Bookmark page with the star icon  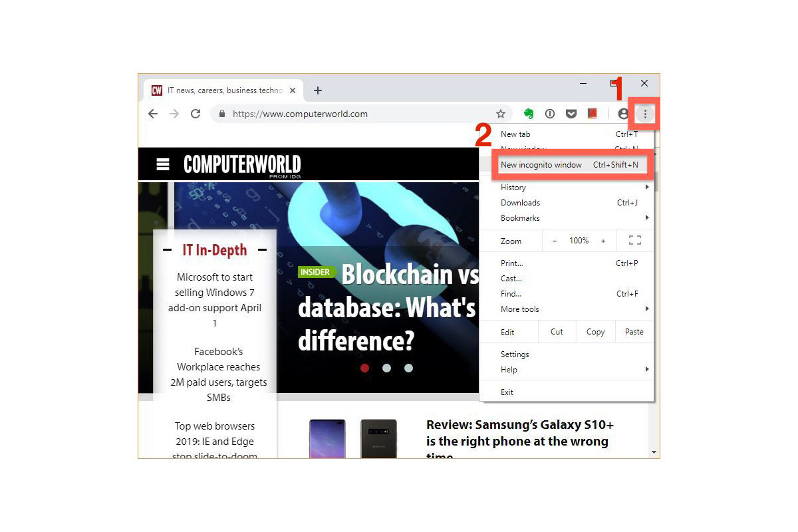tap(501, 114)
